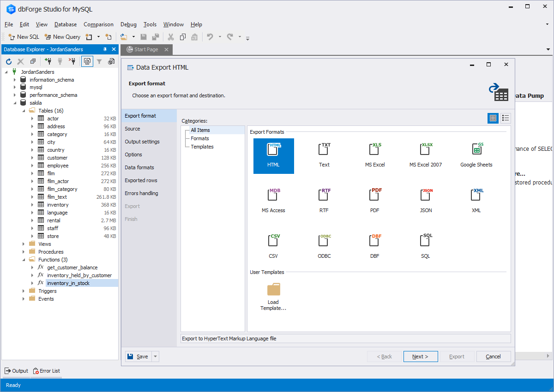This screenshot has width=554, height=392.
Task: Open the Error List panel tab
Action: point(46,371)
